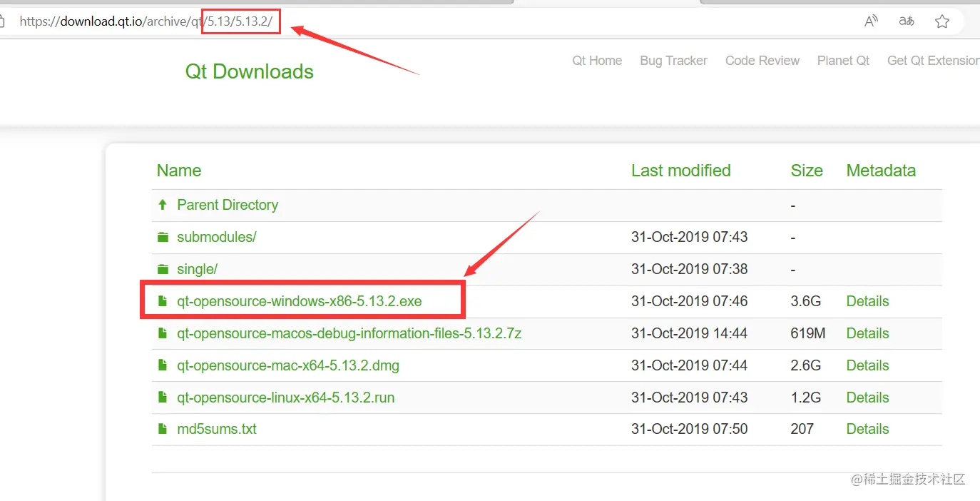
Task: Click the browser address bar URL
Action: (146, 21)
